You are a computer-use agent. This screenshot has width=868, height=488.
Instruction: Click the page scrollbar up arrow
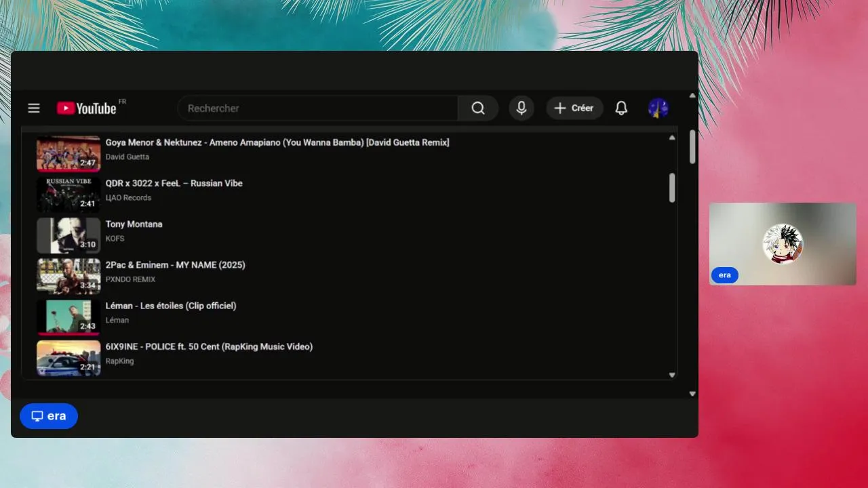point(692,96)
